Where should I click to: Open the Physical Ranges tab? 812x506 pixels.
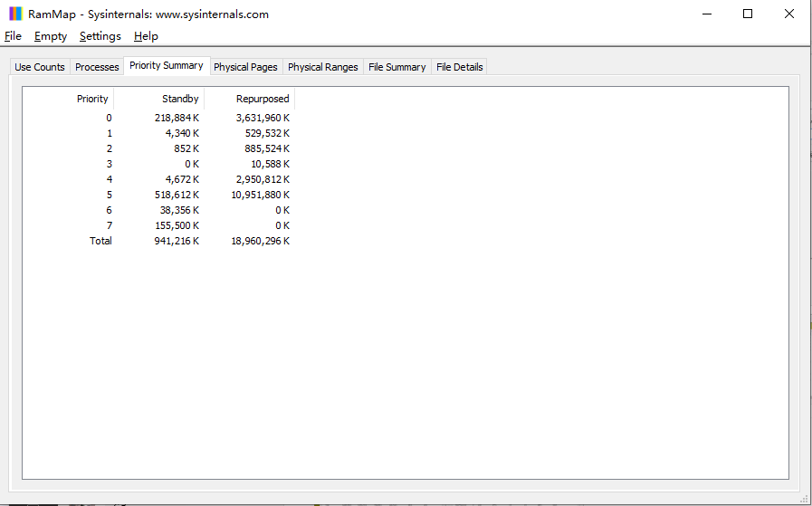pos(323,67)
